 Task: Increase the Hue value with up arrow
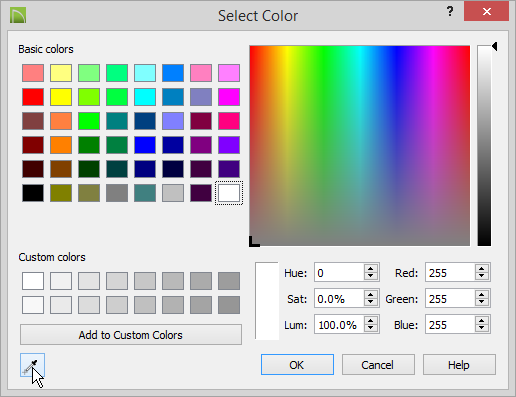coord(371,268)
